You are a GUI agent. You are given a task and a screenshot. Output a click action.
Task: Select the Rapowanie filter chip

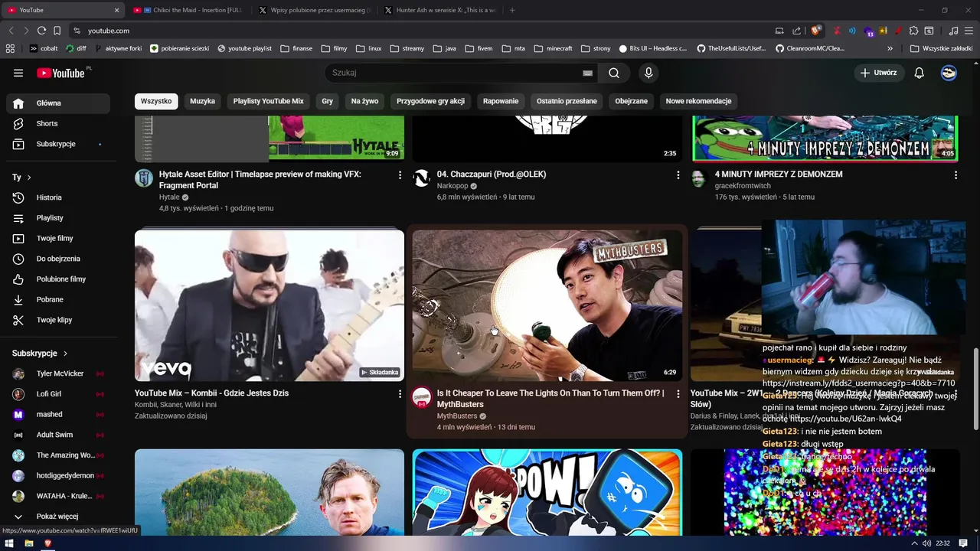501,101
